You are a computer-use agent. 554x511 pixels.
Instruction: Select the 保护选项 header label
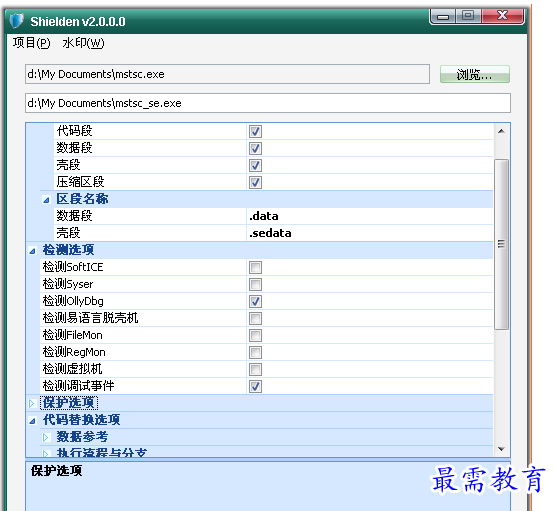[69, 403]
